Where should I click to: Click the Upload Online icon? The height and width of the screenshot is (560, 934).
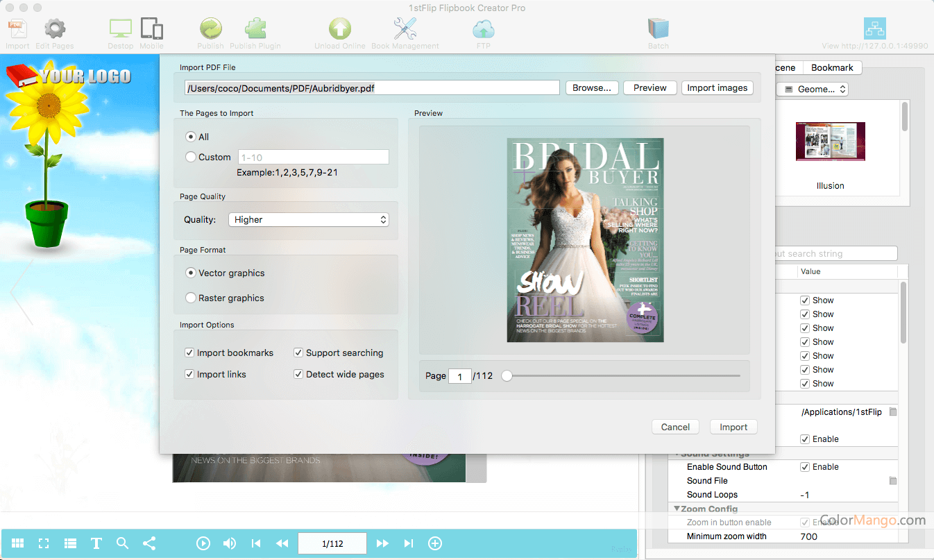tap(340, 29)
